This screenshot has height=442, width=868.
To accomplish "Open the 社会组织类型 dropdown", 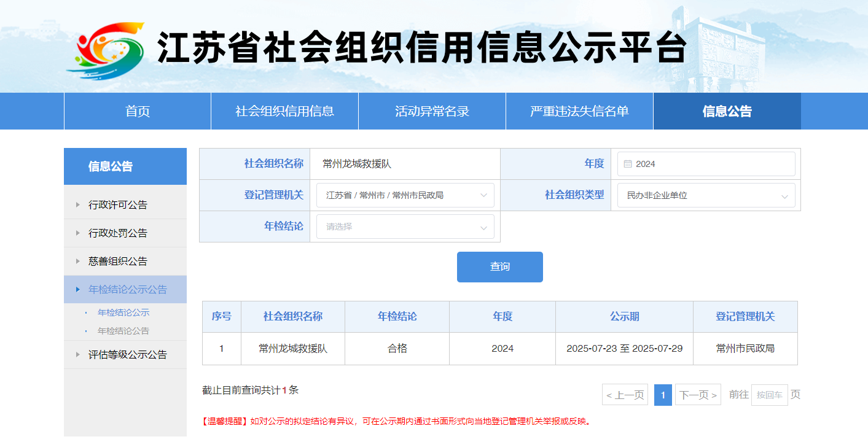I will pyautogui.click(x=706, y=195).
